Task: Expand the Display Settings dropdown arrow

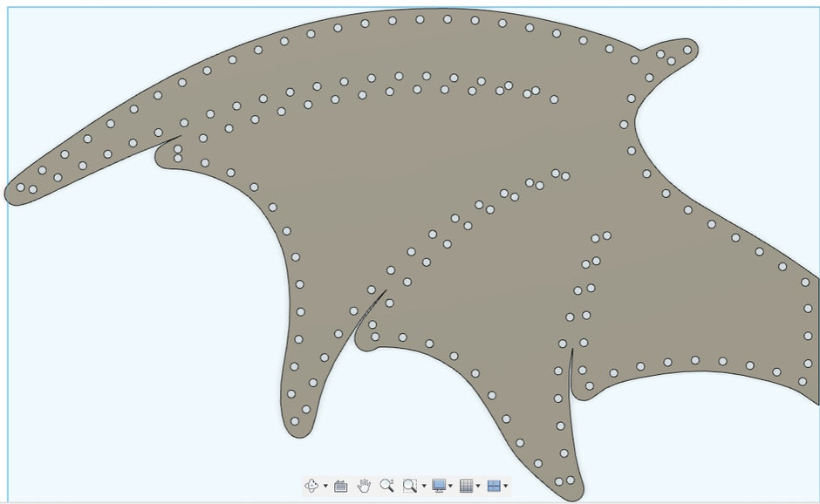Action: [x=451, y=487]
